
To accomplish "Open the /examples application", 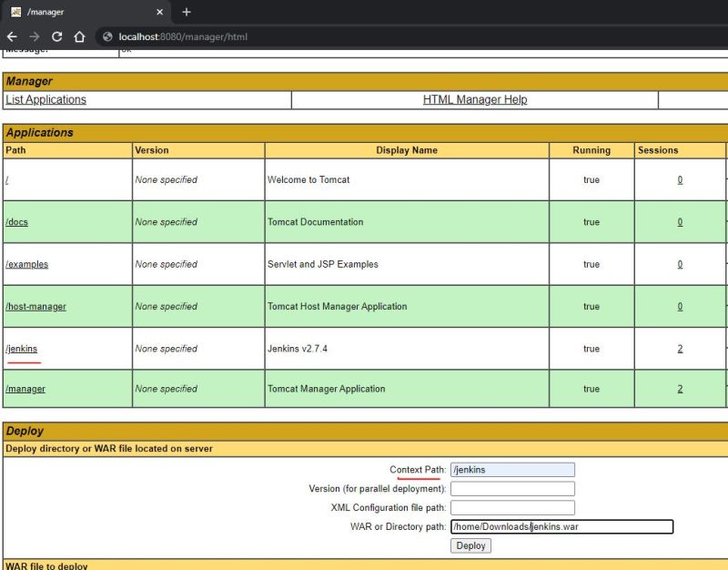I will click(26, 264).
